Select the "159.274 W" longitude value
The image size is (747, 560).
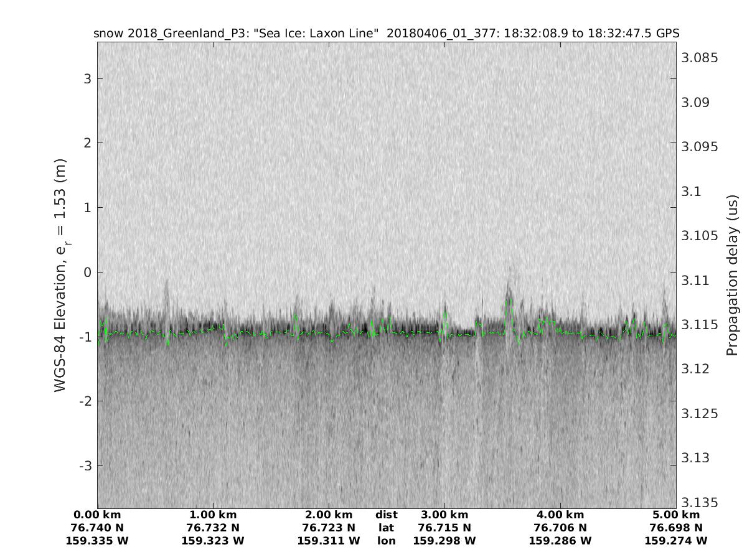tap(676, 541)
